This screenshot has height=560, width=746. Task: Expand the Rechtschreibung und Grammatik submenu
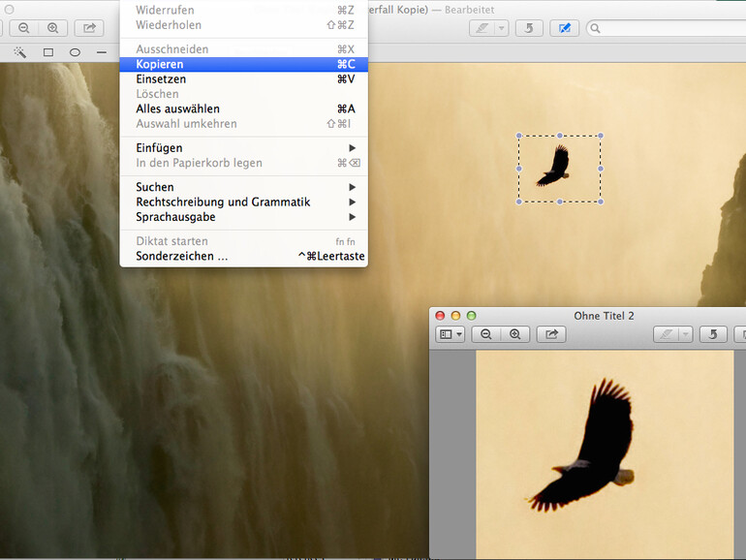(242, 202)
